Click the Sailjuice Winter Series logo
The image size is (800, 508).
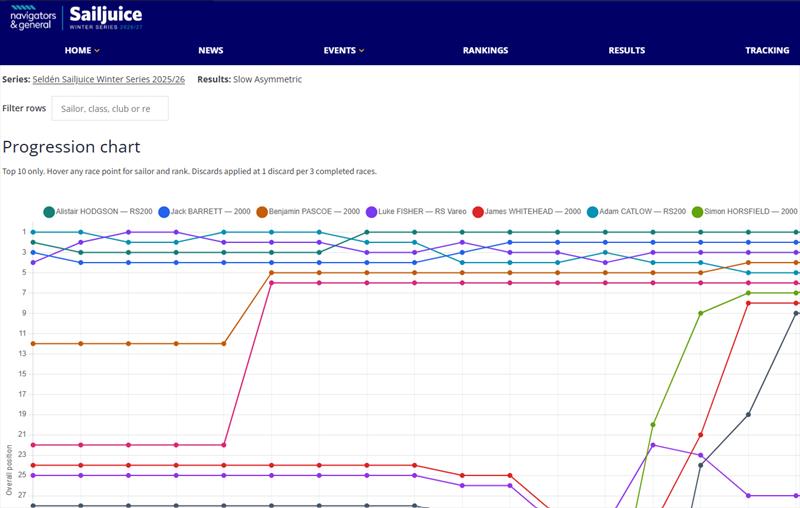(x=106, y=18)
